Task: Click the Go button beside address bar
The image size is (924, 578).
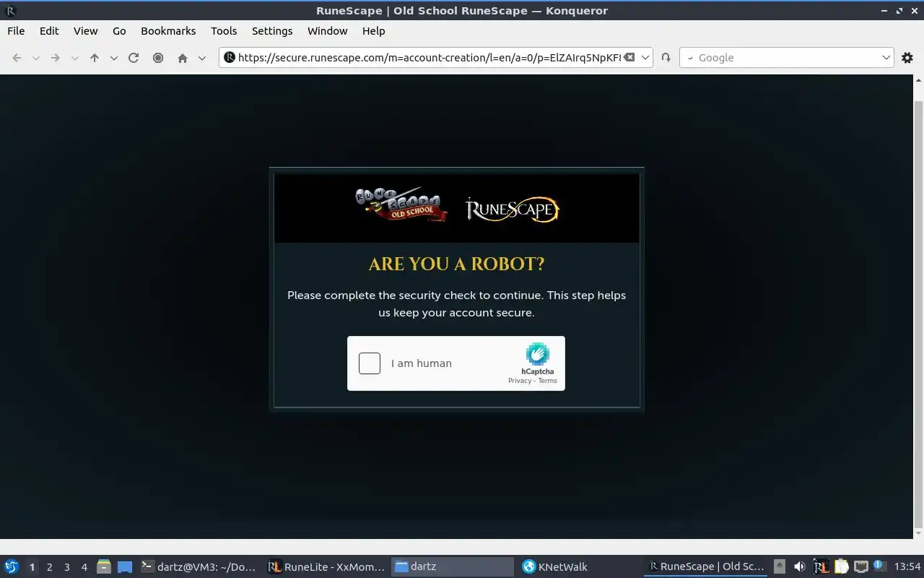Action: click(666, 58)
